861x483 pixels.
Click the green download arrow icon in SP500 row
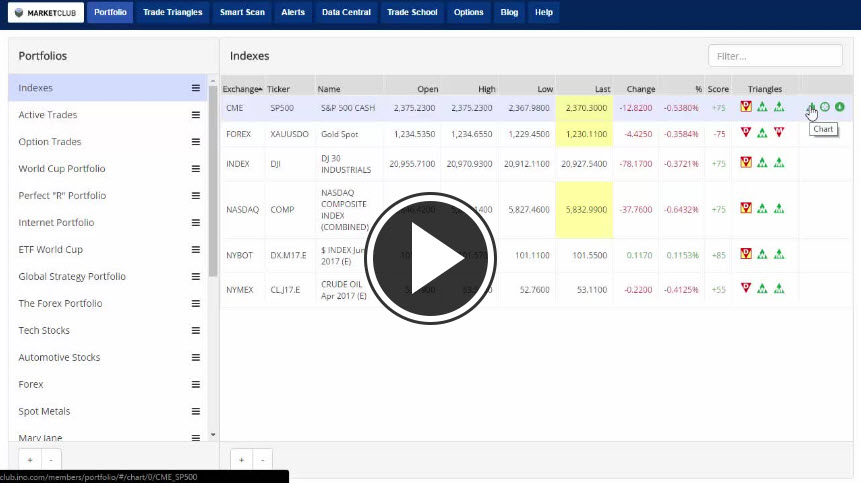coord(840,107)
